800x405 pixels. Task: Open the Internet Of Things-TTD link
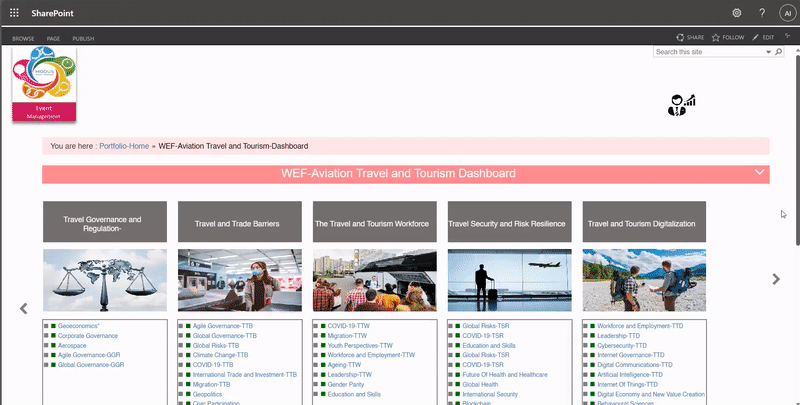click(628, 385)
